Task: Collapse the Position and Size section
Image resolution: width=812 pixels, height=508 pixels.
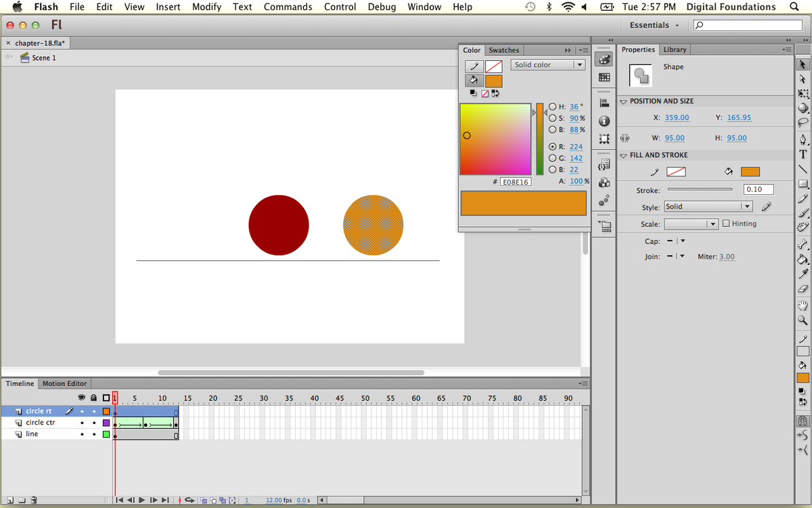Action: pos(623,102)
